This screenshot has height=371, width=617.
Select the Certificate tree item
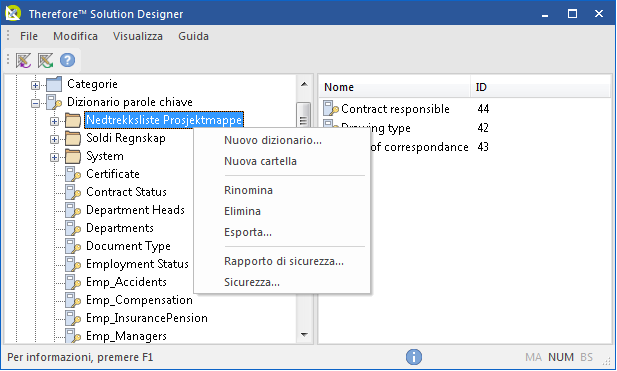pos(113,174)
